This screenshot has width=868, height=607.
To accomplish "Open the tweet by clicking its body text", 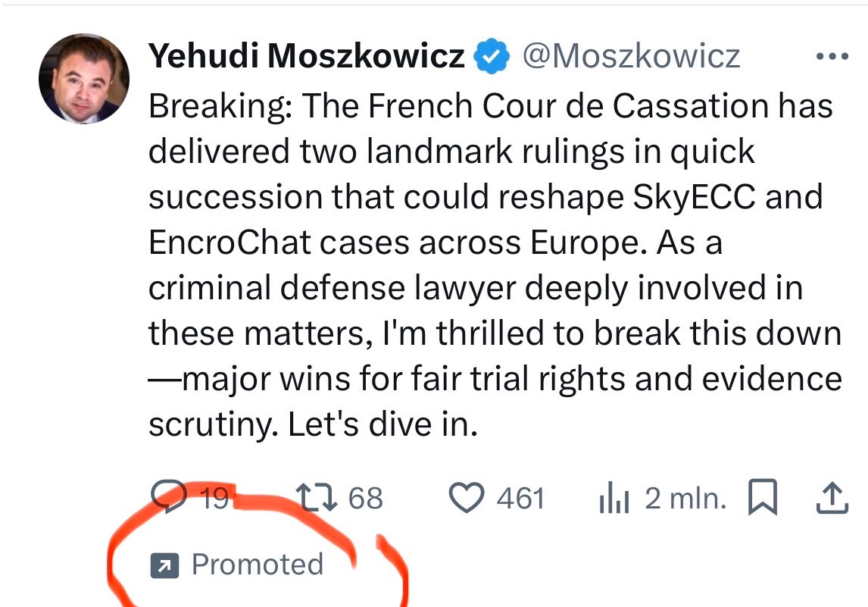I will coord(485,288).
